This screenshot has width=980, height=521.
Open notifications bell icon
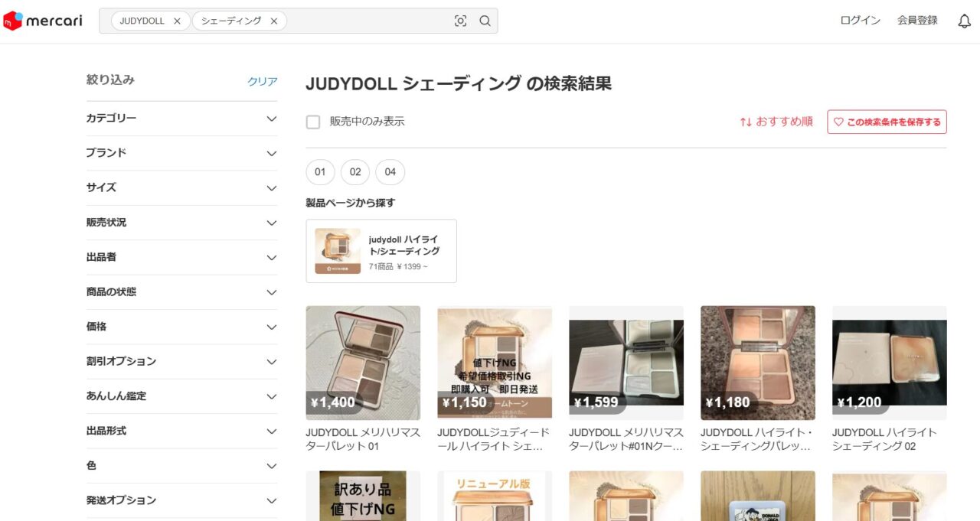(965, 21)
